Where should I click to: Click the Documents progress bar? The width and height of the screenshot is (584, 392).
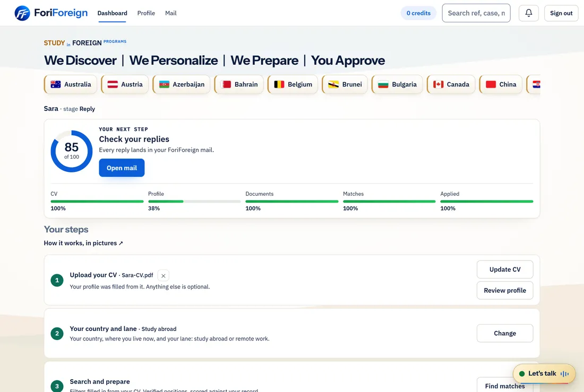click(291, 202)
